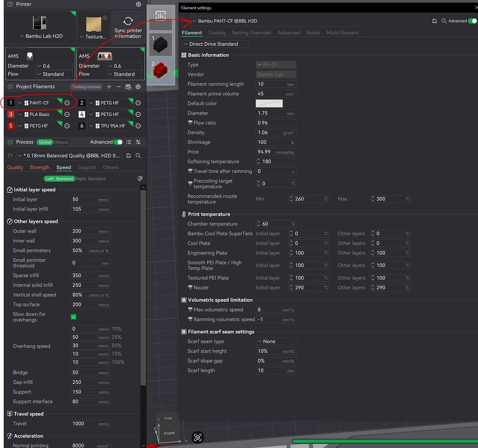Click compare presets icon beside Process Advanced

tap(138, 142)
